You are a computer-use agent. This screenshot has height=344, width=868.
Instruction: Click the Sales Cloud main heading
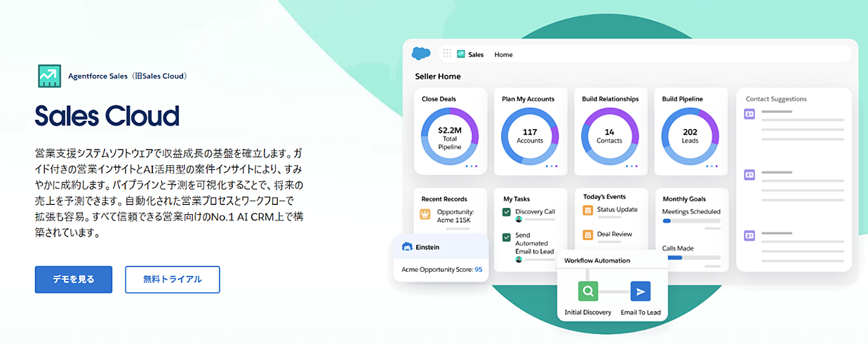107,116
